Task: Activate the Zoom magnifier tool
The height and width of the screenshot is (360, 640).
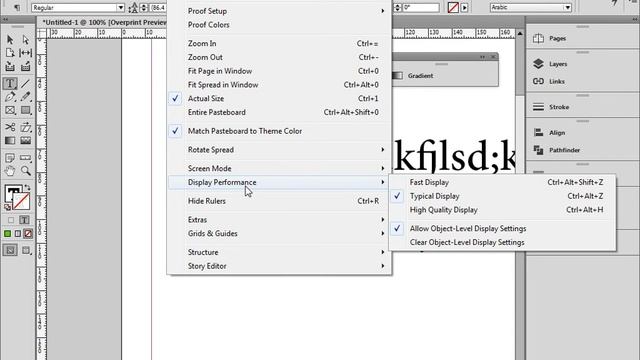Action: coord(26,171)
